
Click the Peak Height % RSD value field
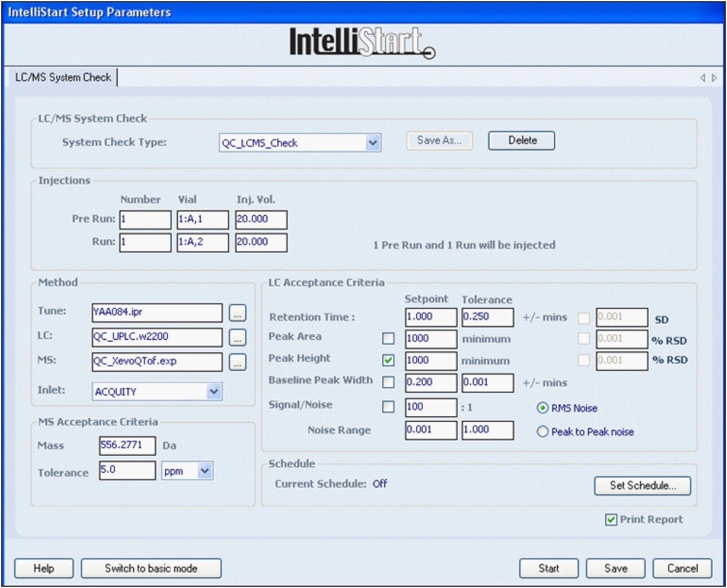pos(622,361)
